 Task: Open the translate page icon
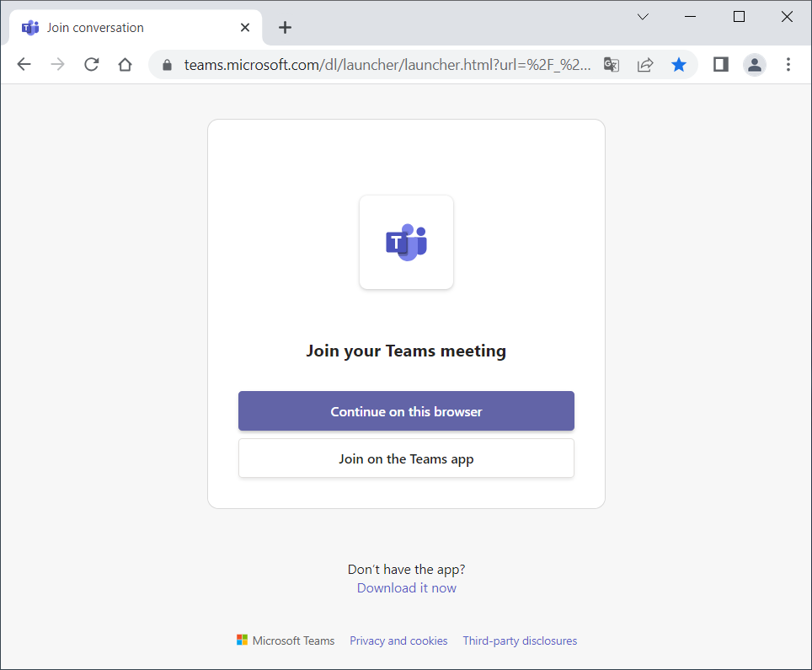612,65
